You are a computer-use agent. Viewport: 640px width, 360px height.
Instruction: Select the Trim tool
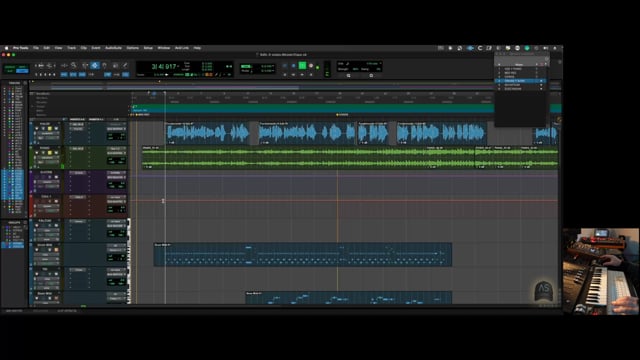coord(85,65)
